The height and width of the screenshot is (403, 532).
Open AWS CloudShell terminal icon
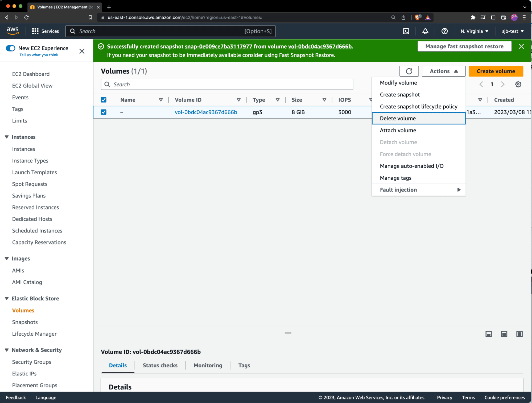[x=406, y=31]
